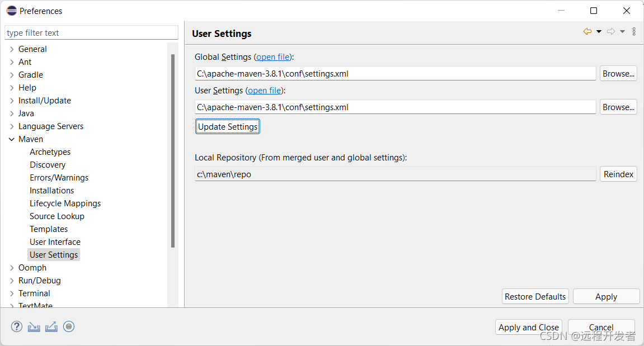Click the Oomph preference recorder icon
Viewport: 644px width, 346px height.
point(69,327)
